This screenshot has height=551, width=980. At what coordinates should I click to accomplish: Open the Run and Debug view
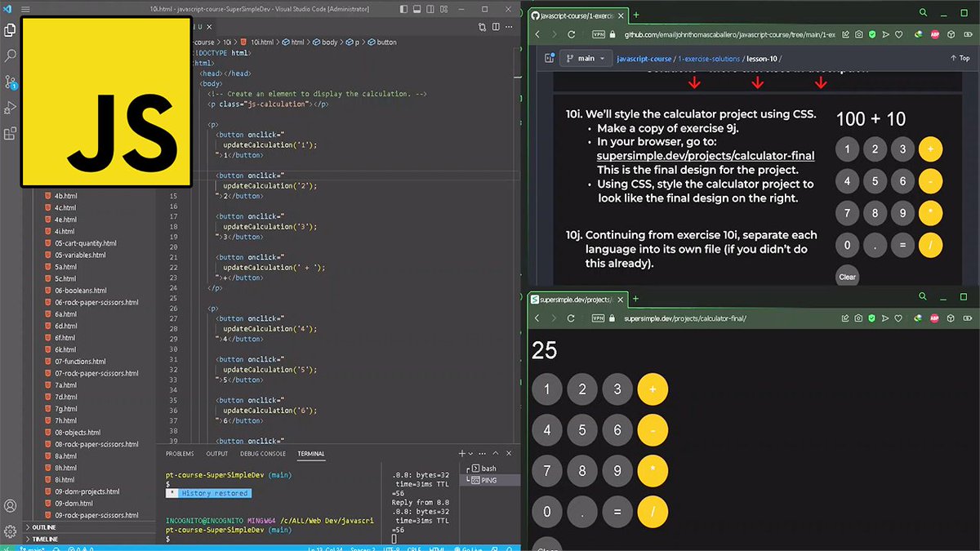[x=11, y=108]
